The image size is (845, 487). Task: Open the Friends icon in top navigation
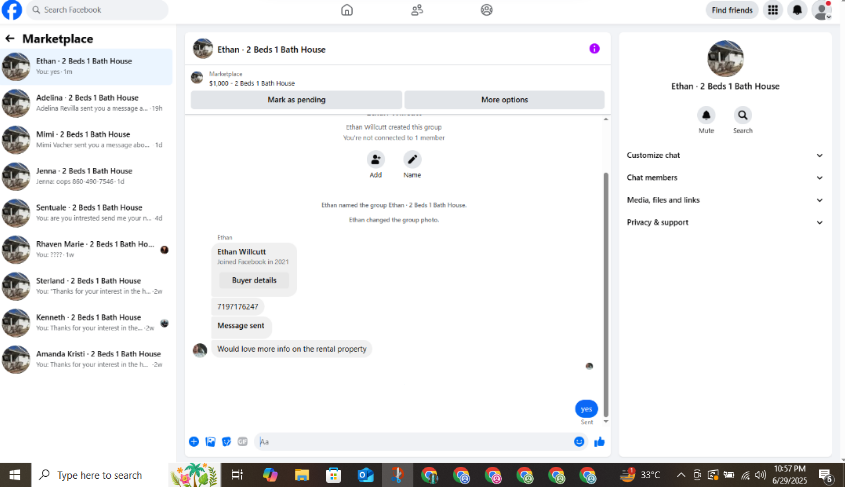coord(417,10)
